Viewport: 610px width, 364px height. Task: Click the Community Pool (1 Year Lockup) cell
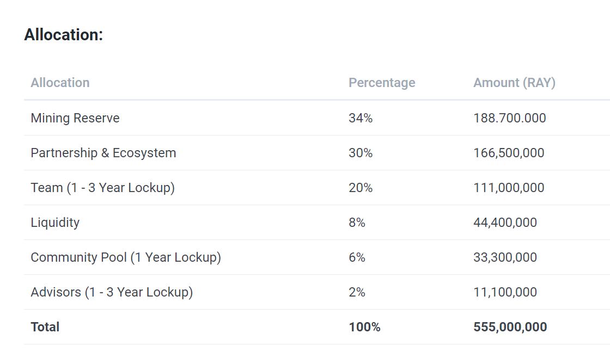[x=126, y=257]
